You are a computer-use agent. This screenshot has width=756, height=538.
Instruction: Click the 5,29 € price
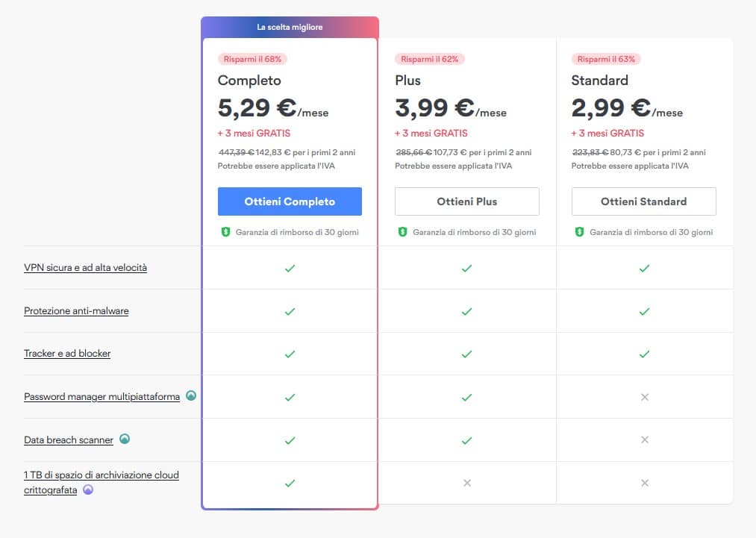(257, 108)
